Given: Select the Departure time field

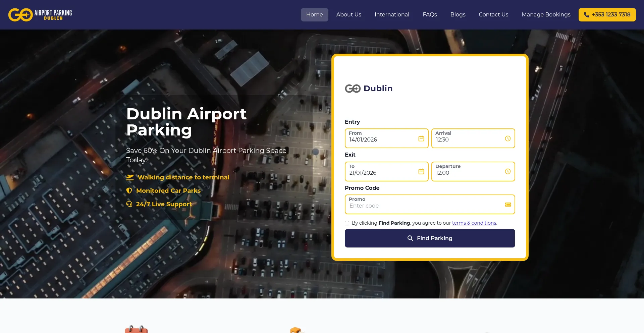Looking at the screenshot, I should pos(466,173).
